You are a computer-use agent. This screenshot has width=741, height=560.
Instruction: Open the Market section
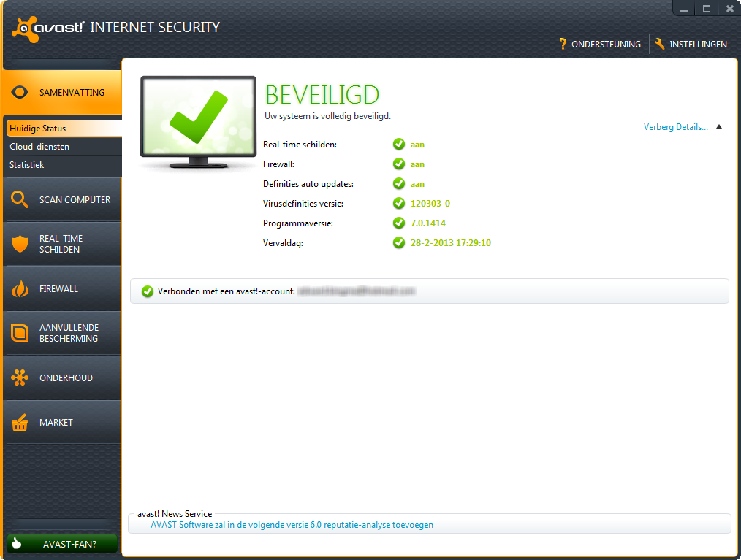click(x=62, y=422)
